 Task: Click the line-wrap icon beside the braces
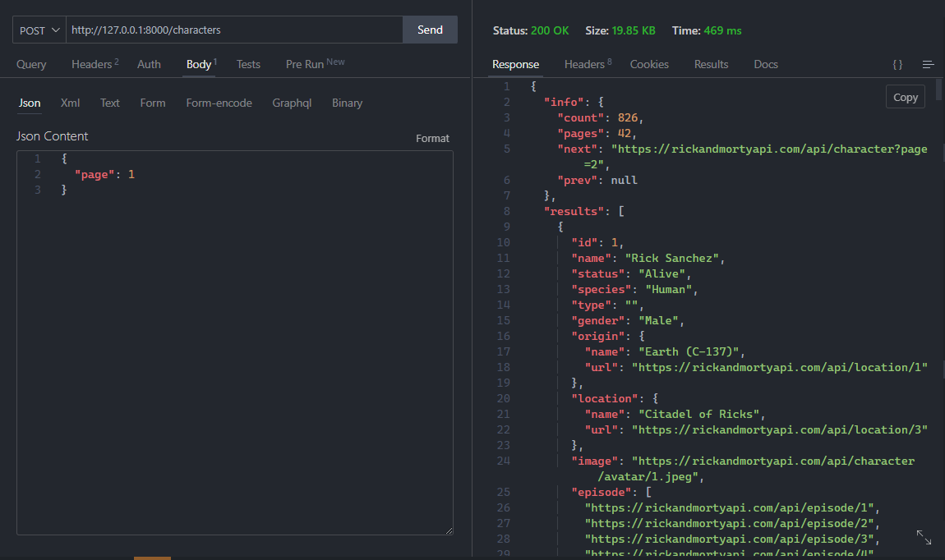click(928, 64)
